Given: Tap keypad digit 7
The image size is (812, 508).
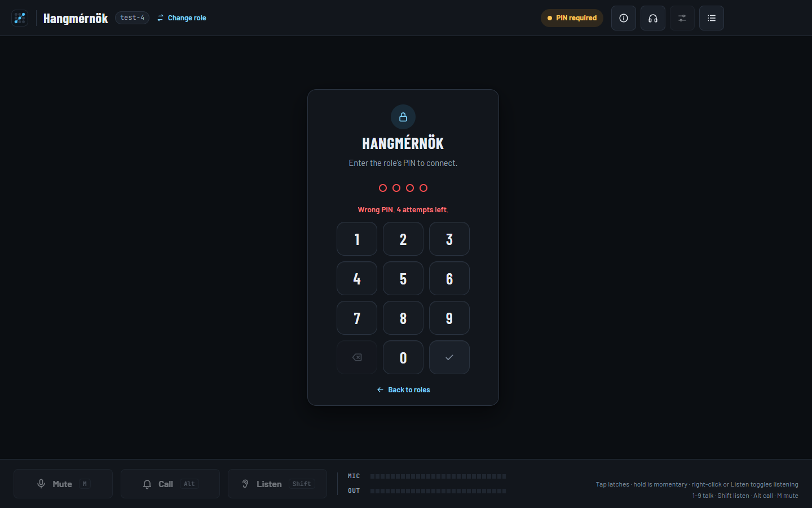Looking at the screenshot, I should [357, 318].
